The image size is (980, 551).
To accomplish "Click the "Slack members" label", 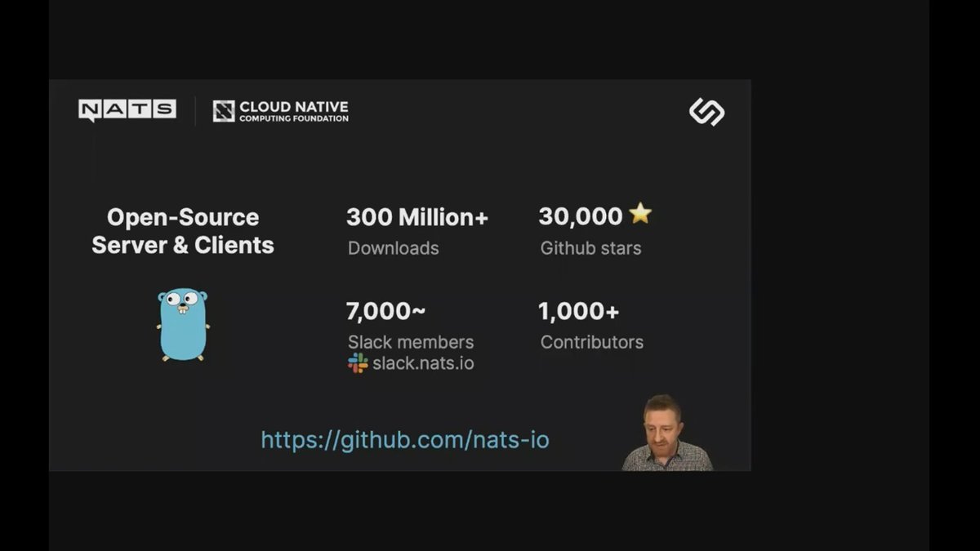I will click(x=411, y=342).
